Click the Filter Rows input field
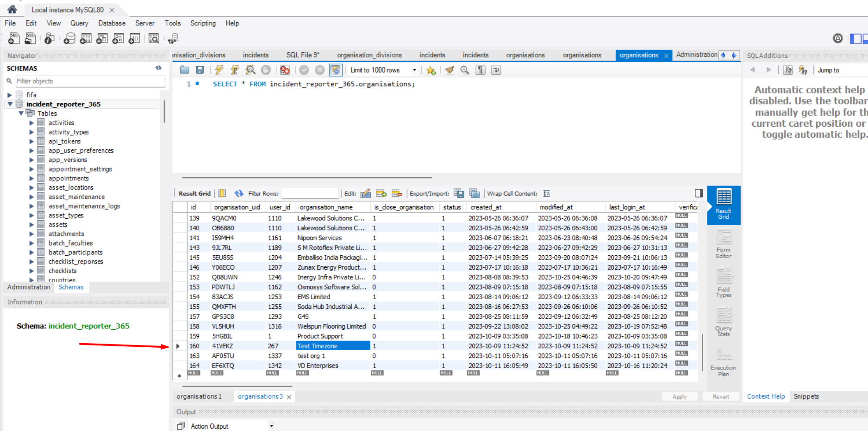Screen dimensions: 868x431 [x=310, y=193]
